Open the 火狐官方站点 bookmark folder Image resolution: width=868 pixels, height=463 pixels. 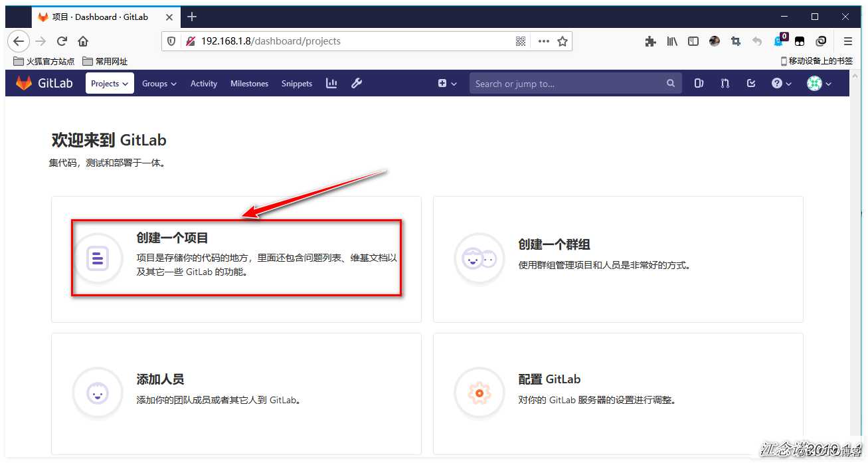coord(44,61)
